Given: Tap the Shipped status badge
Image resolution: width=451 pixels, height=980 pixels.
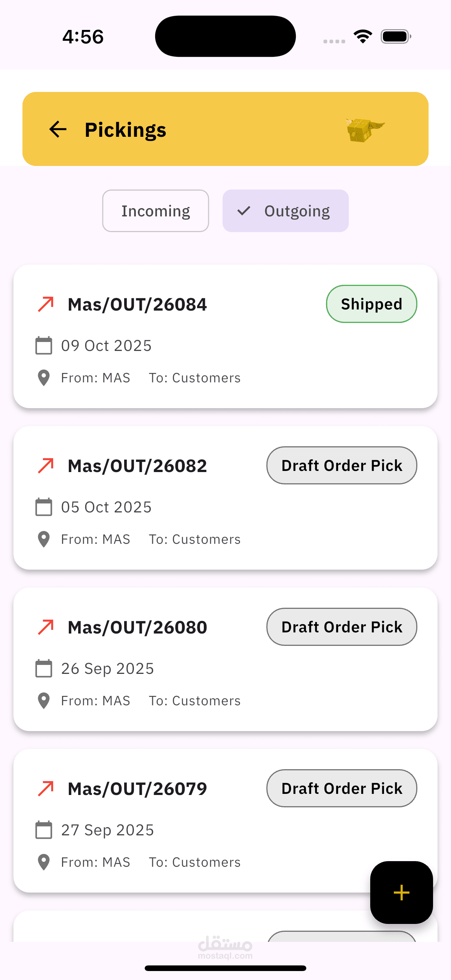Looking at the screenshot, I should [371, 304].
